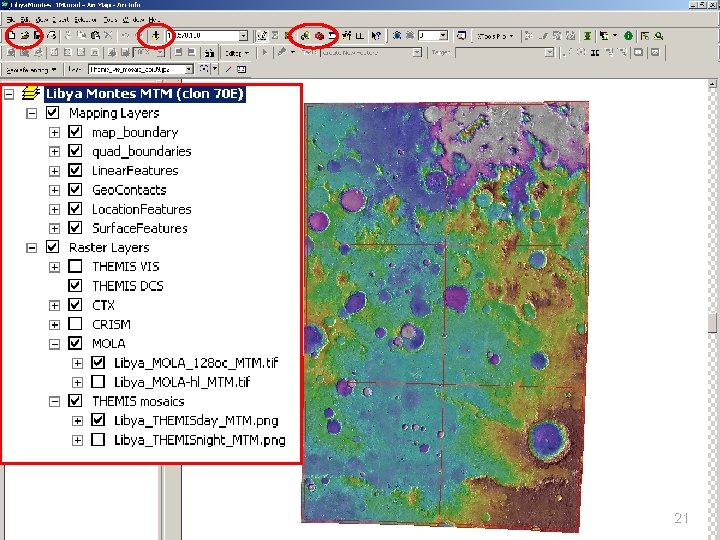
Task: Click the map view vertical scrollbar thumb
Action: point(712,322)
